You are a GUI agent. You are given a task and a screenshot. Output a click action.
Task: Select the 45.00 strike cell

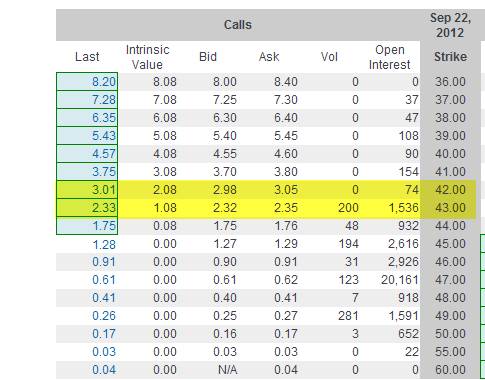450,244
